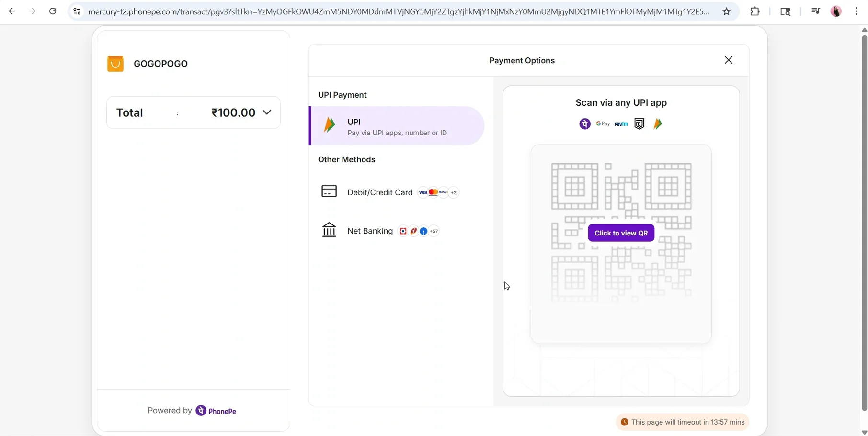Select Net Banking payment method
Viewport: 868px width, 436px height.
tap(397, 231)
